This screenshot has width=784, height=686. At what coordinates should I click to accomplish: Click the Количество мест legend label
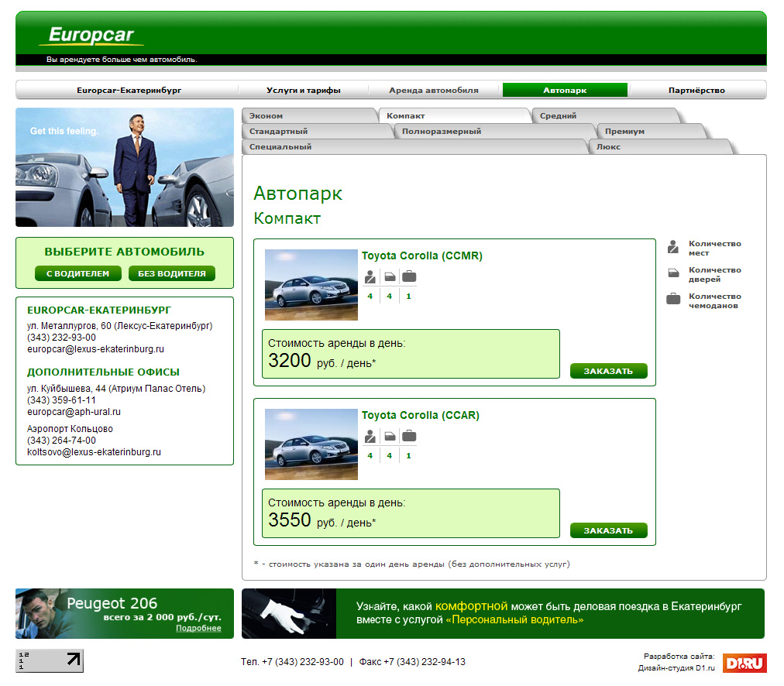click(x=715, y=249)
